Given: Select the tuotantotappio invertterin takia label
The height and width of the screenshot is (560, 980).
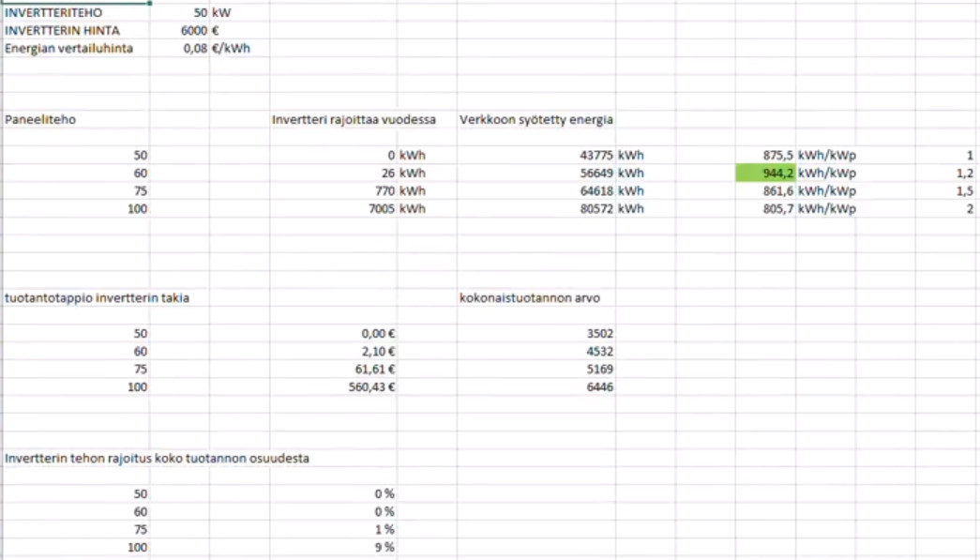Looking at the screenshot, I should 97,297.
